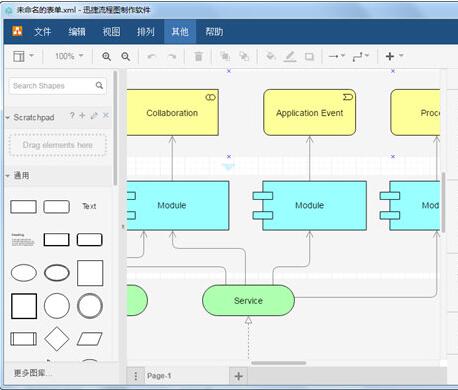
Task: Click the 更多图形 button
Action: pos(32,373)
